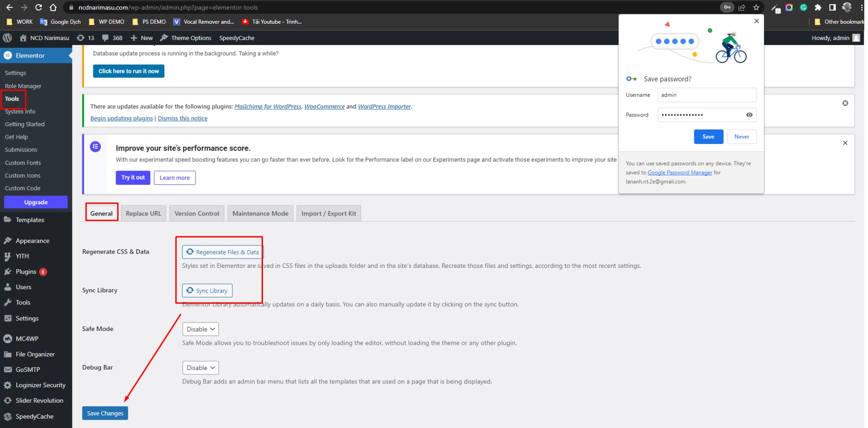Open System Info submenu item

[20, 111]
